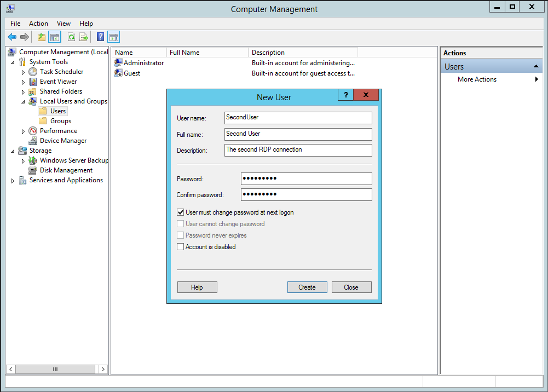This screenshot has height=392, width=548.
Task: Collapse Local Users and Groups node
Action: pos(24,102)
